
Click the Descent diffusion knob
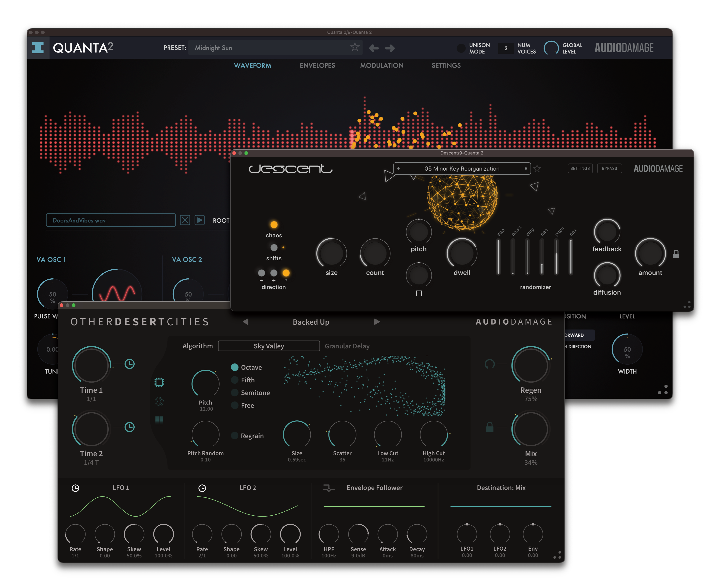click(607, 276)
